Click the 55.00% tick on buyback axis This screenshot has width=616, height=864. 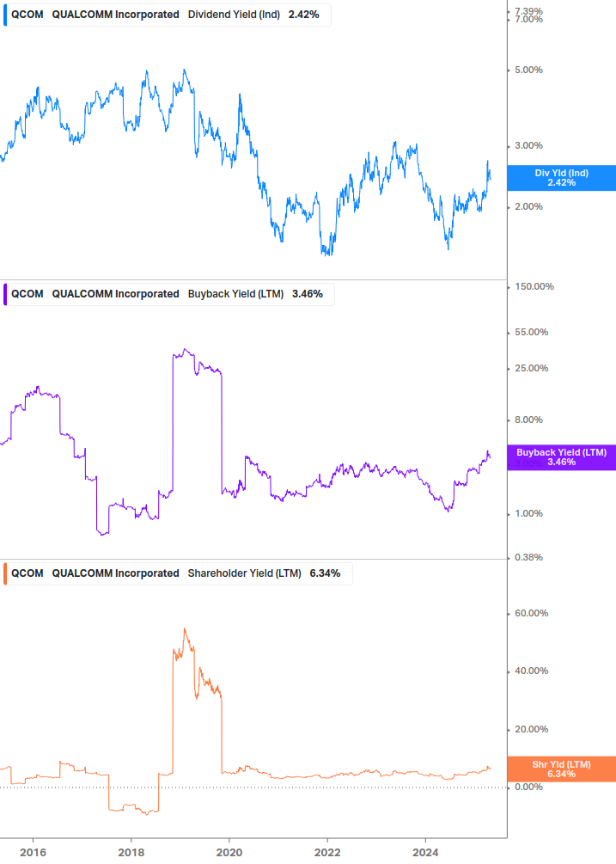pos(531,332)
